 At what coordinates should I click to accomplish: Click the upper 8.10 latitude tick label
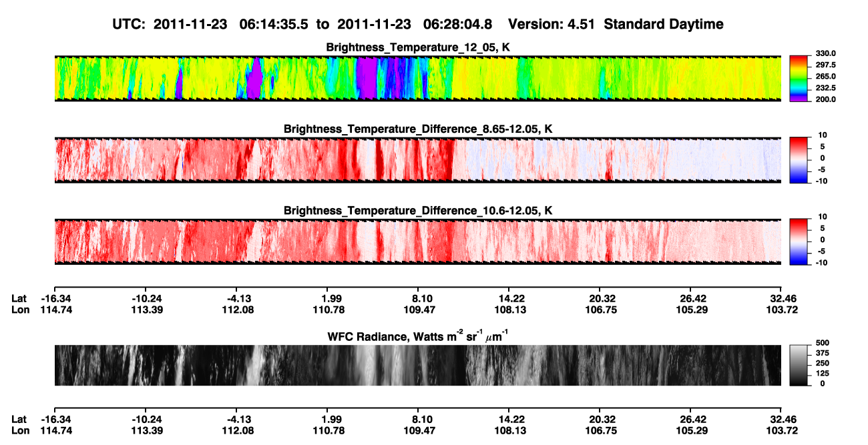click(423, 298)
